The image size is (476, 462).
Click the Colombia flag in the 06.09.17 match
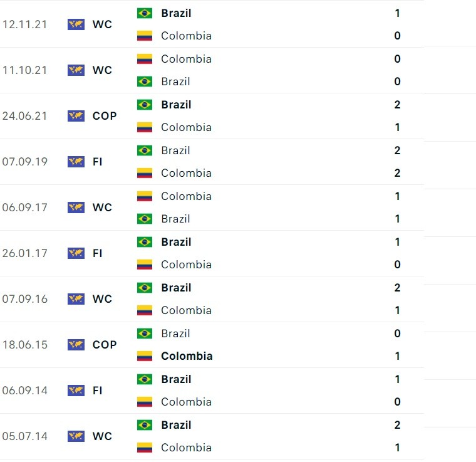[x=145, y=196]
